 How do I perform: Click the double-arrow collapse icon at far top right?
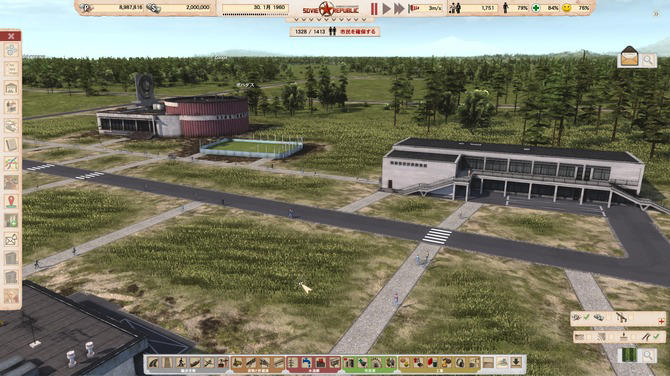656,14
